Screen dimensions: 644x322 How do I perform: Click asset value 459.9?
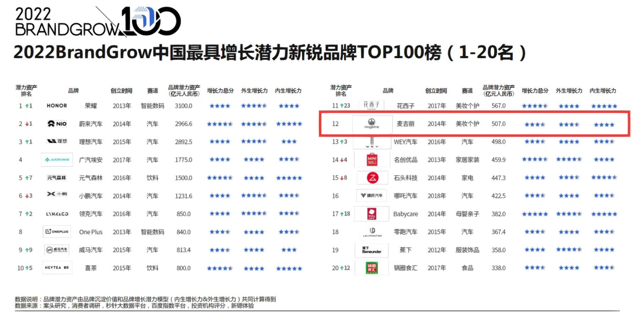click(498, 160)
